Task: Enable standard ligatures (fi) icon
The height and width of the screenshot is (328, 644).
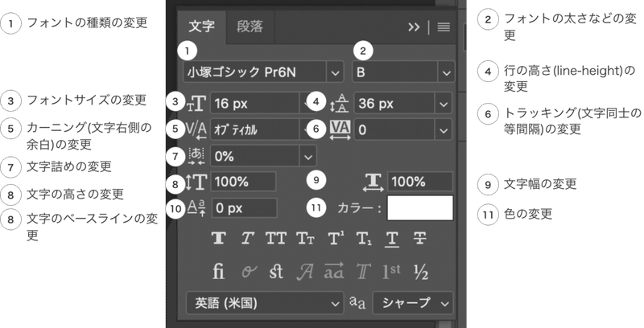Action: pyautogui.click(x=218, y=271)
